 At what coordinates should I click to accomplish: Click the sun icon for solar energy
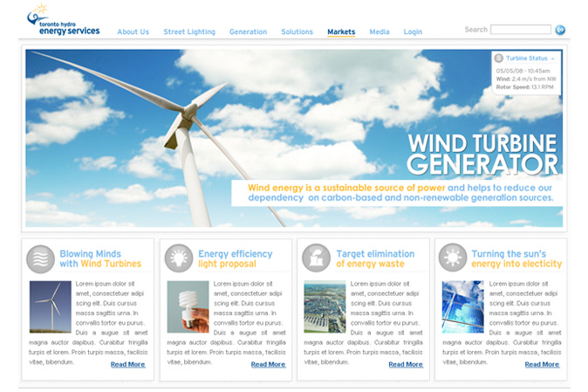click(x=452, y=258)
